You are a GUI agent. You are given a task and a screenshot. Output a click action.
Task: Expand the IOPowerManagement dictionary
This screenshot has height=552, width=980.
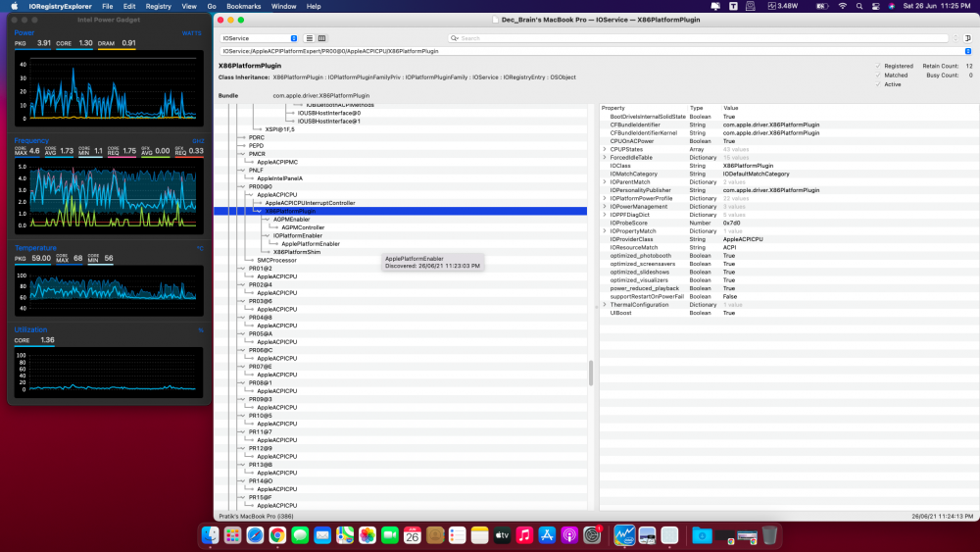[x=605, y=206]
